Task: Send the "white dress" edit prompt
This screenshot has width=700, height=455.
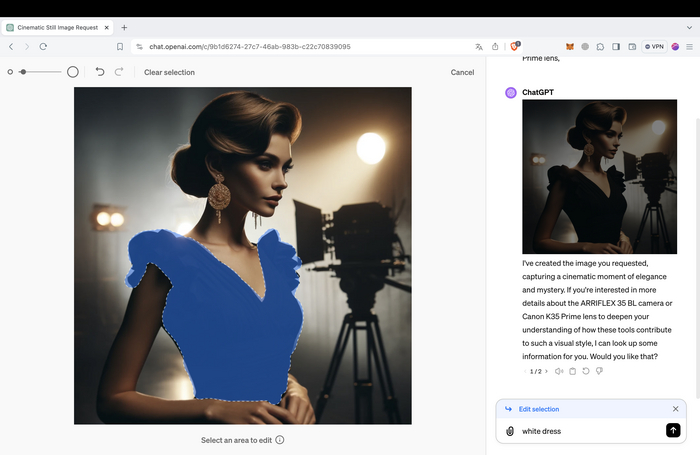Action: point(673,430)
